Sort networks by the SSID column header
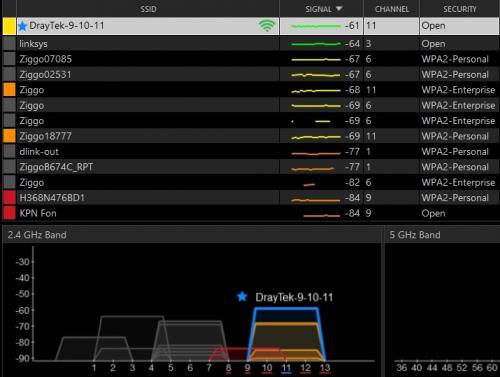The width and height of the screenshot is (500, 377). coord(148,9)
